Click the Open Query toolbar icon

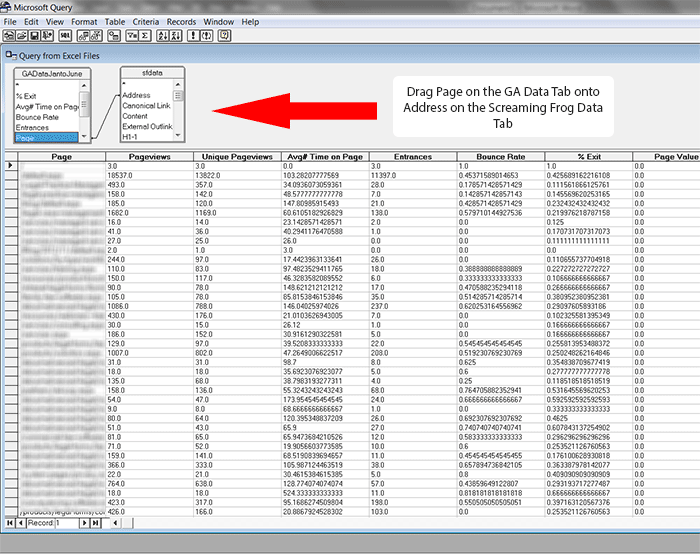(23, 35)
